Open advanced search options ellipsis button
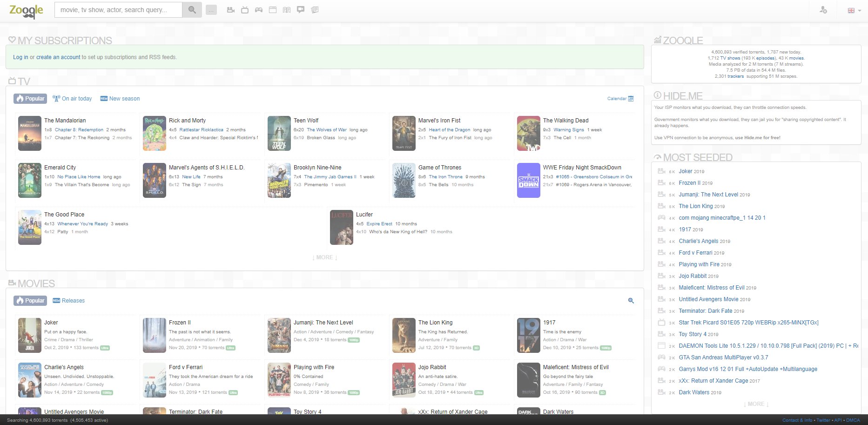Viewport: 868px width, 425px height. (211, 10)
